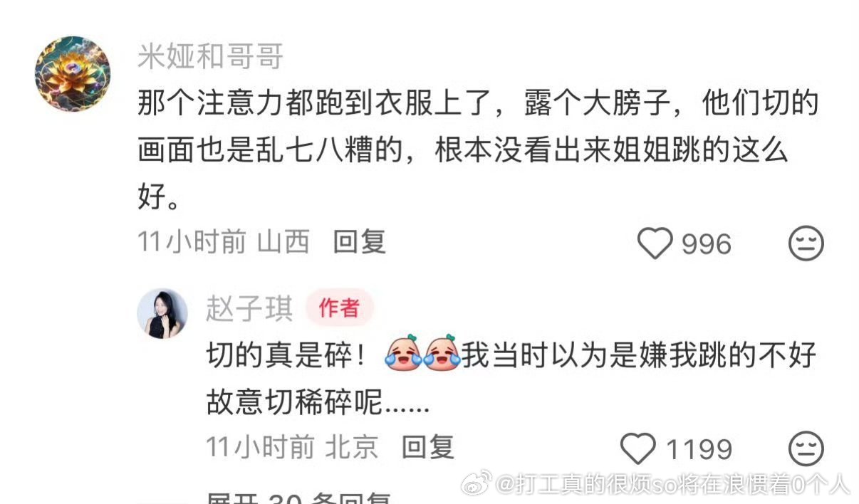Tap the second crying-laughing emoji in reply
Viewport: 859px width, 504px height.
(442, 352)
